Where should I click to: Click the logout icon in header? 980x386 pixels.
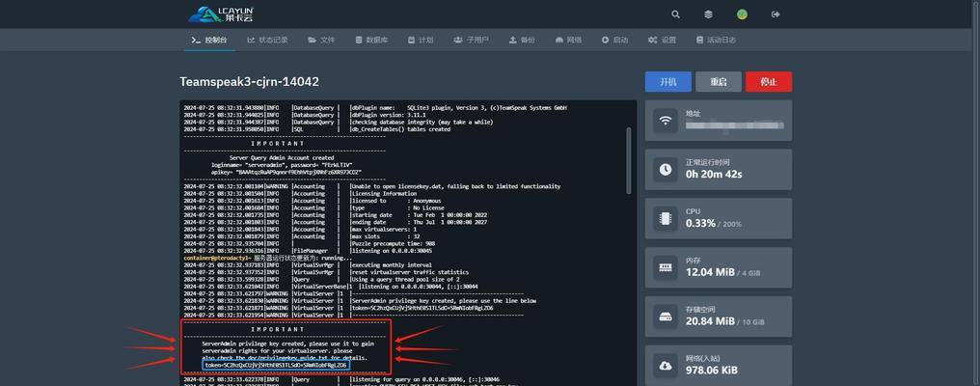(x=776, y=14)
